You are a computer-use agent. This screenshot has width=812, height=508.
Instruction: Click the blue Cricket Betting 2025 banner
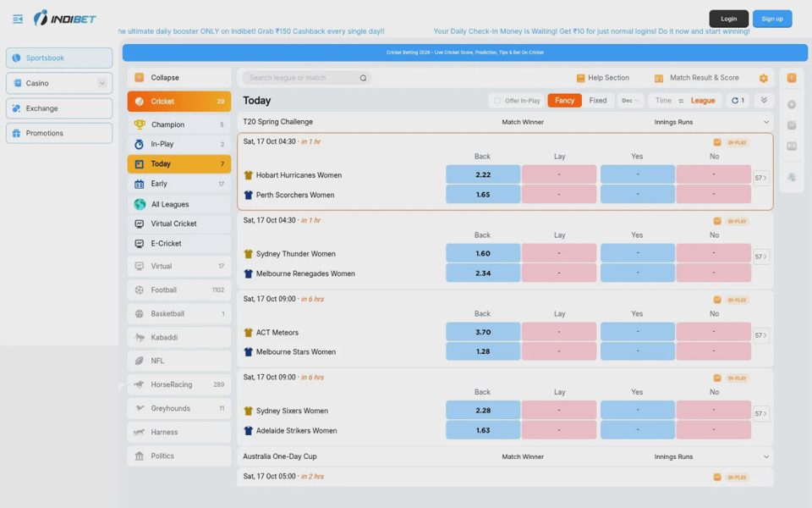click(465, 52)
